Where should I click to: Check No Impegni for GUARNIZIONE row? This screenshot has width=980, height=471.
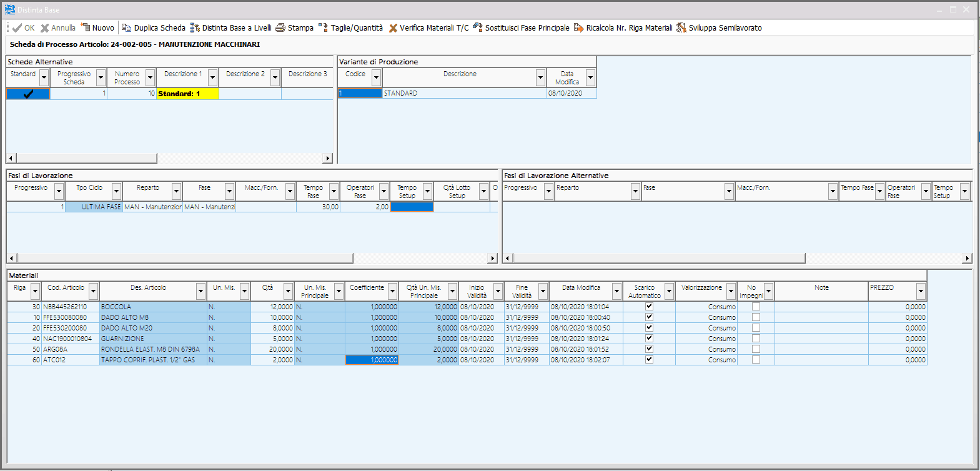click(x=756, y=339)
